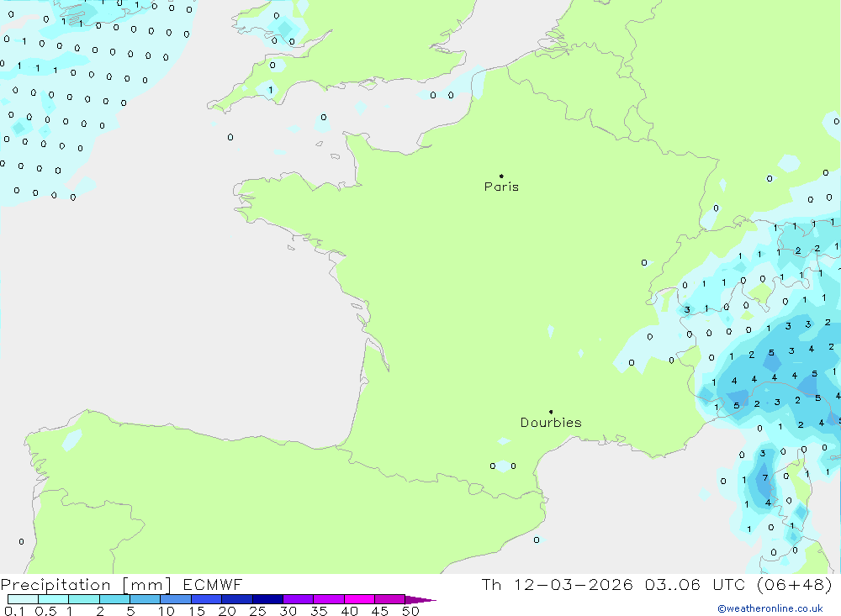The height and width of the screenshot is (616, 841).
Task: Pick the legend swatch between 0.5 and 1
Action: point(53,599)
